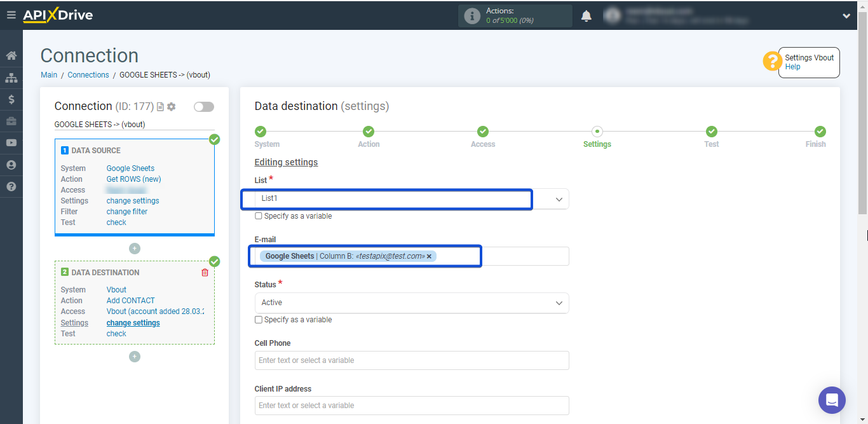Click the Actions info icon
The image size is (868, 424).
point(472,16)
